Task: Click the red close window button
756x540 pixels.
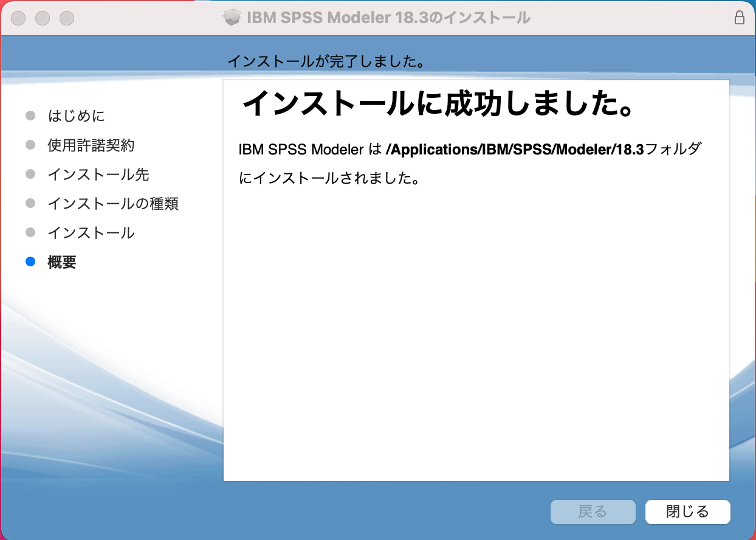Action: click(18, 18)
